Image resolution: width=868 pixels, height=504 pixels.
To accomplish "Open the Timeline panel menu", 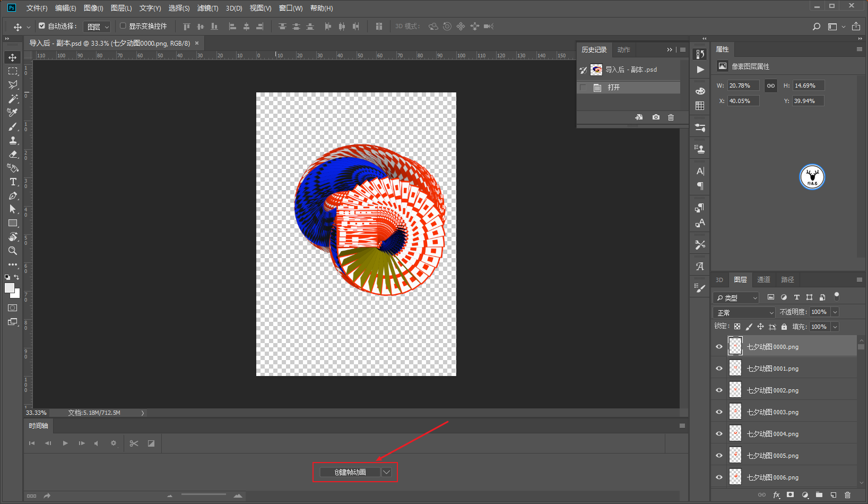I will pos(682,425).
